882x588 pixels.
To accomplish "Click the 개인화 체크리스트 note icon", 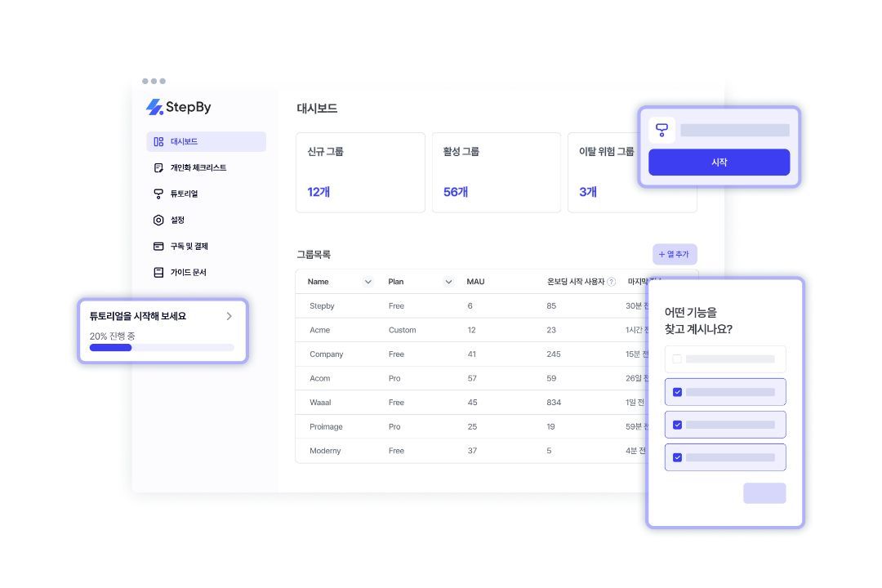I will coord(158,167).
